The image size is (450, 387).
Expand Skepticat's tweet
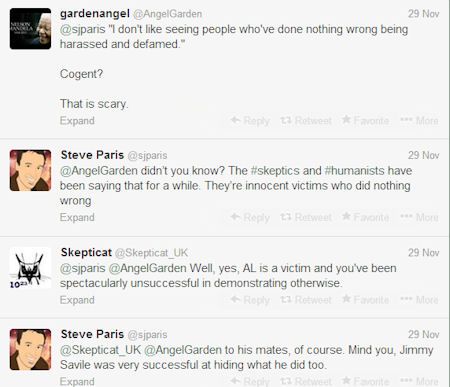77,300
